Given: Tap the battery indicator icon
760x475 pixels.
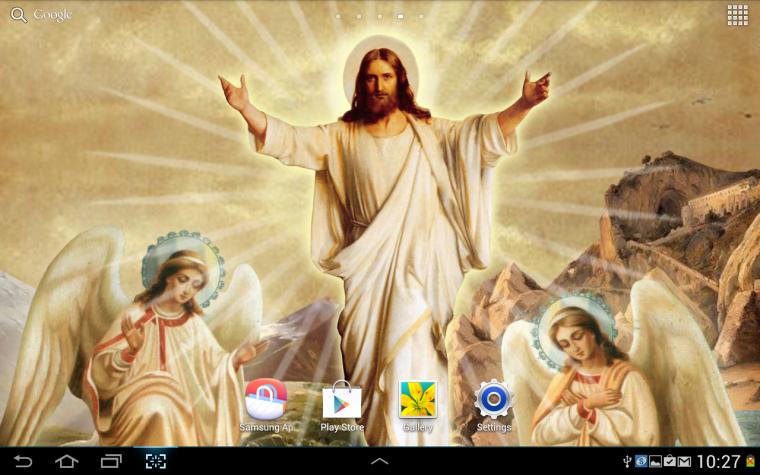Looking at the screenshot, I should coord(750,461).
